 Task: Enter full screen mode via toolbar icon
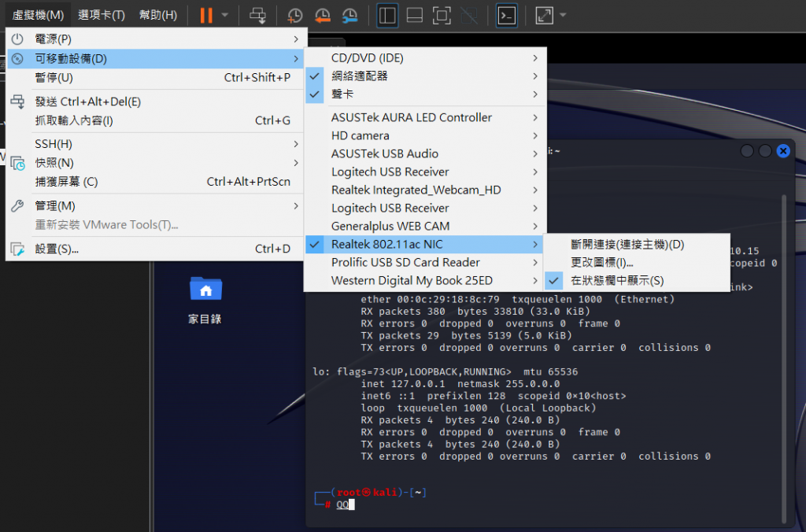(442, 16)
